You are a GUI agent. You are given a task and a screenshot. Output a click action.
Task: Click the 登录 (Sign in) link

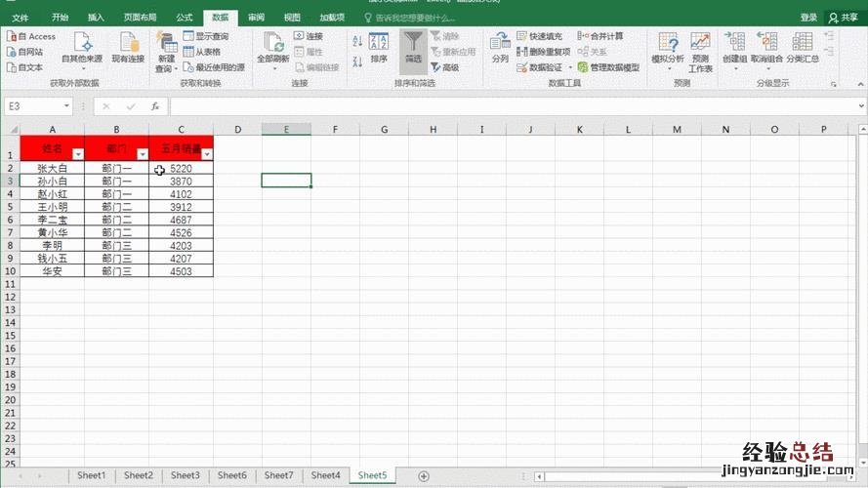[808, 18]
